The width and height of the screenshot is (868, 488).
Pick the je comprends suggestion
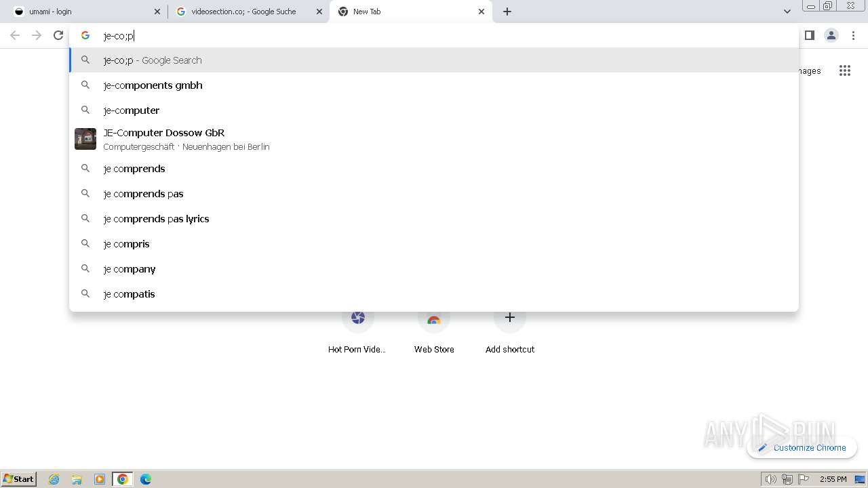click(434, 169)
